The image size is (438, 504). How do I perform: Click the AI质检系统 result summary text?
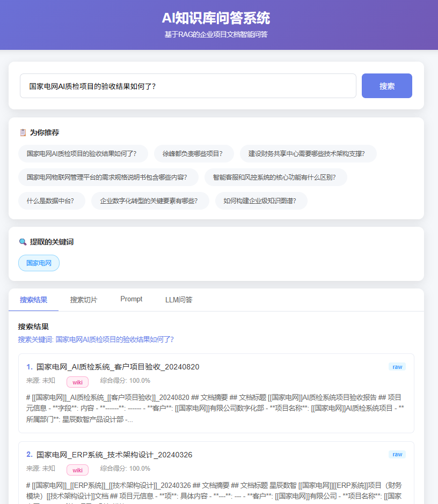pyautogui.click(x=215, y=408)
